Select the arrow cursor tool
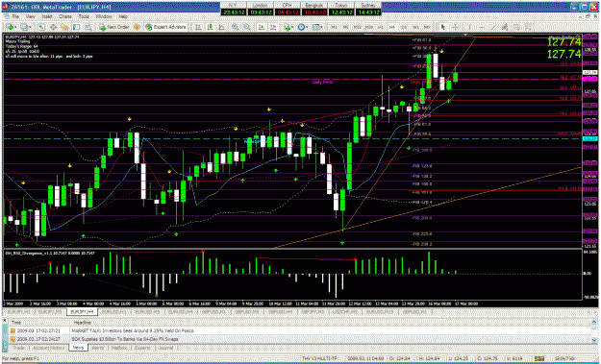The width and height of the screenshot is (601, 364). coord(442,27)
